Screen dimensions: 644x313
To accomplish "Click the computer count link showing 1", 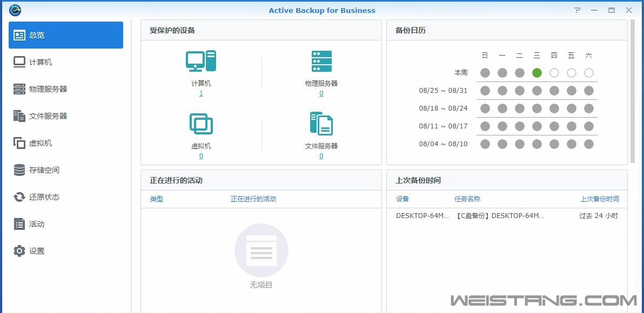I will tap(201, 93).
